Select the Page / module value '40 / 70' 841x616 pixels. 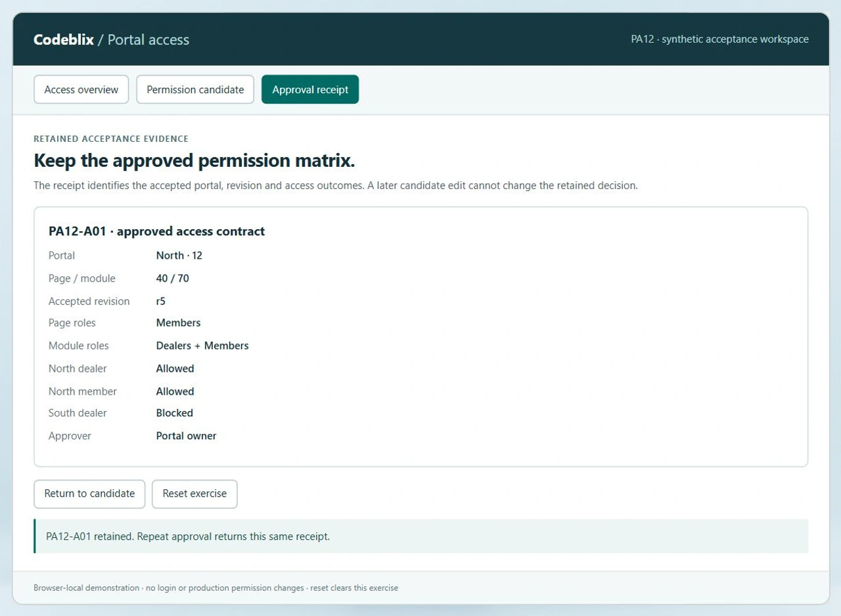click(x=173, y=278)
